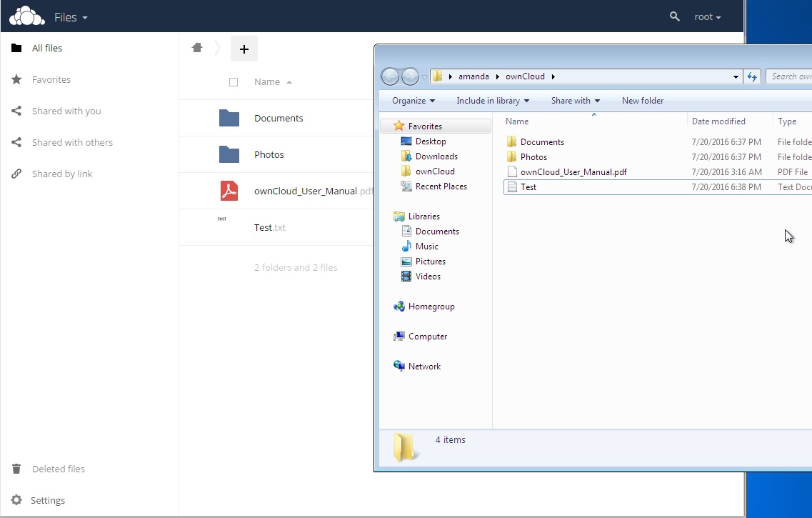This screenshot has width=812, height=518.
Task: Open recent pages dropdown beside Forward button
Action: pyautogui.click(x=424, y=77)
